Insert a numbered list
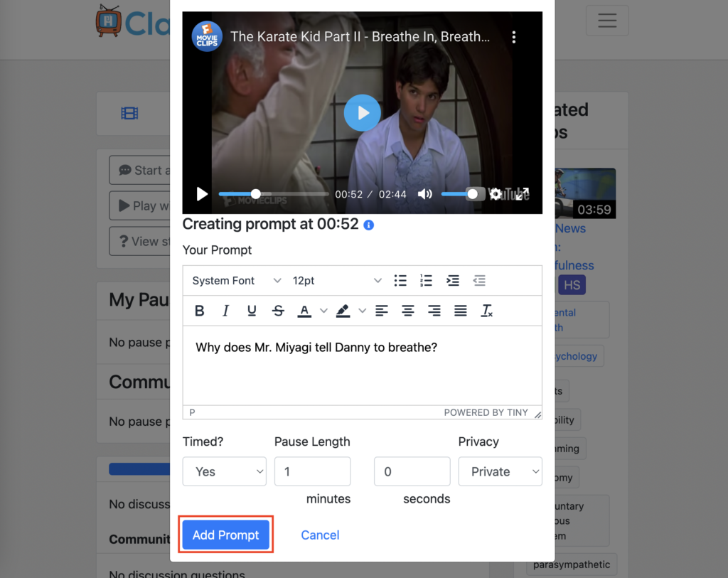This screenshot has width=728, height=578. point(427,280)
